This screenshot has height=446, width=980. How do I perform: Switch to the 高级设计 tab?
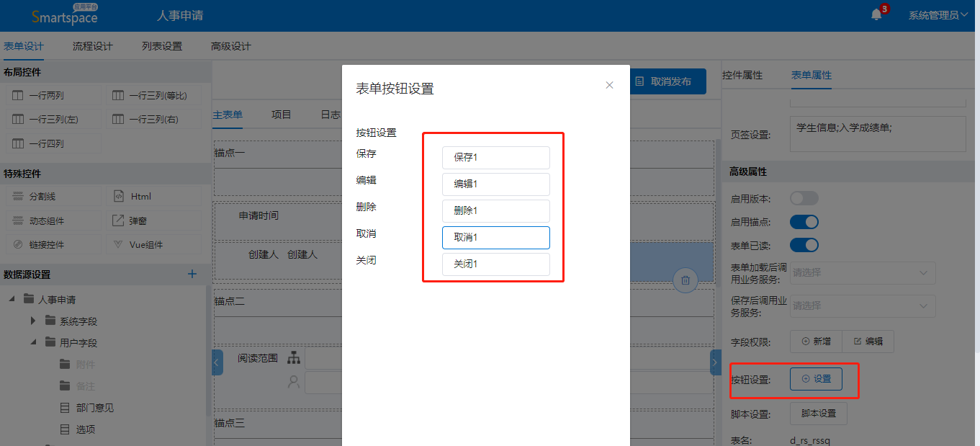click(x=231, y=46)
